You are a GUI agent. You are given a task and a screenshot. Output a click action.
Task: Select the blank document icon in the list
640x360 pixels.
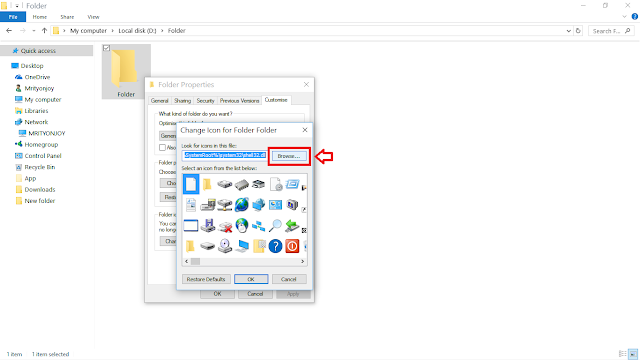(x=191, y=184)
